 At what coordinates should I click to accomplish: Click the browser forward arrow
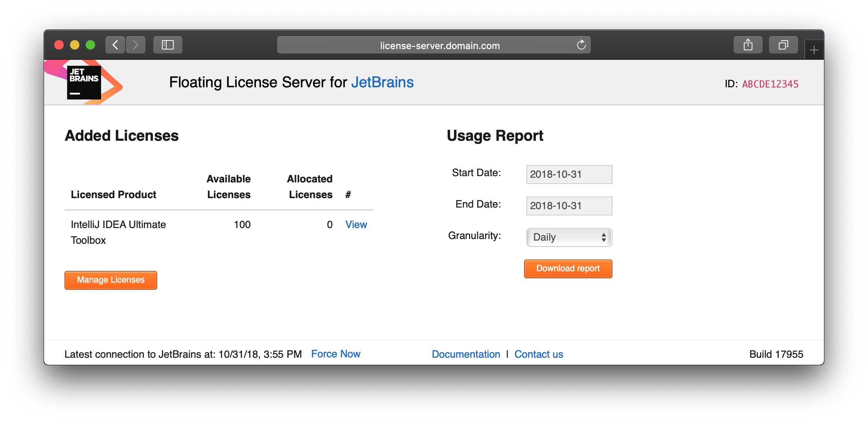click(135, 44)
